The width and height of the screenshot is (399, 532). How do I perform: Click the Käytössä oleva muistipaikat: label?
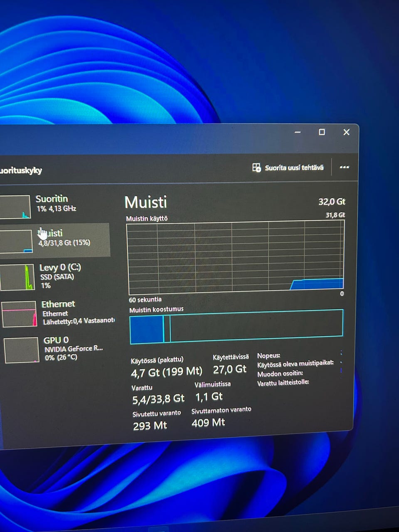tap(296, 364)
